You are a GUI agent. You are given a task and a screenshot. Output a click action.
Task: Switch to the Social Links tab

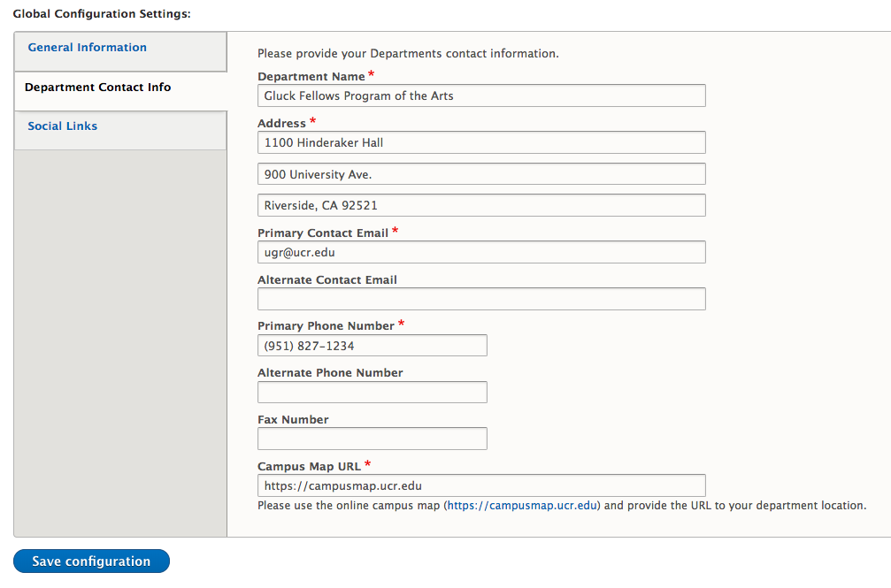[63, 126]
